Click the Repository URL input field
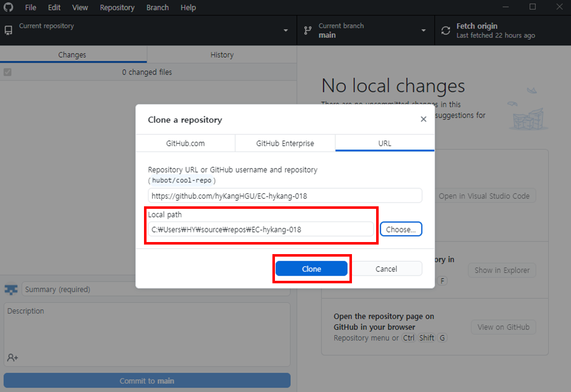 click(x=285, y=196)
